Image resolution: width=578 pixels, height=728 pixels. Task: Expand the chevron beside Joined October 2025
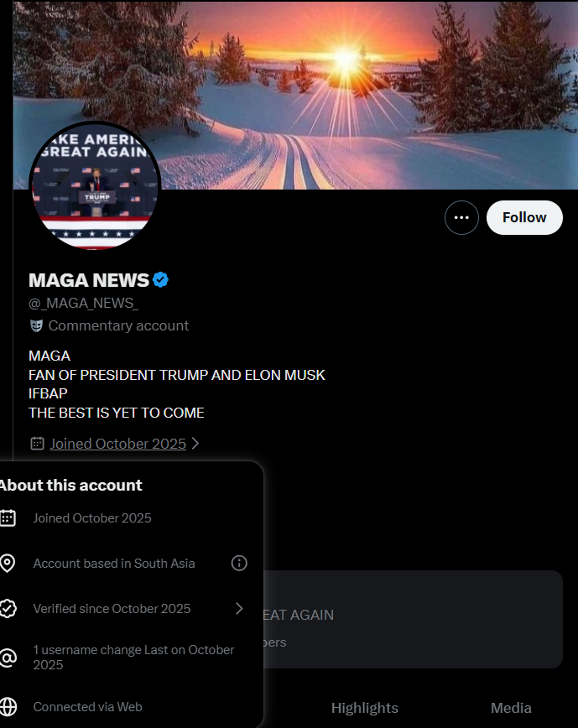click(195, 444)
